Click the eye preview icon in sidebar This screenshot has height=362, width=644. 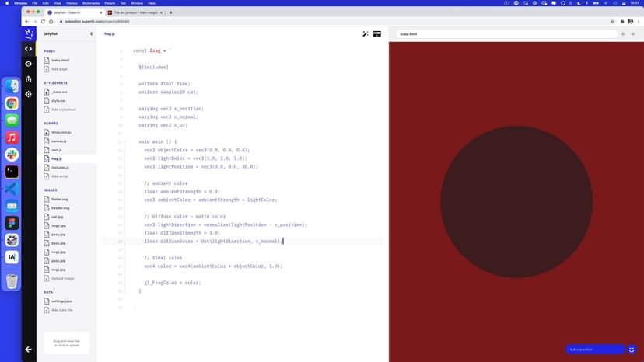[x=29, y=64]
